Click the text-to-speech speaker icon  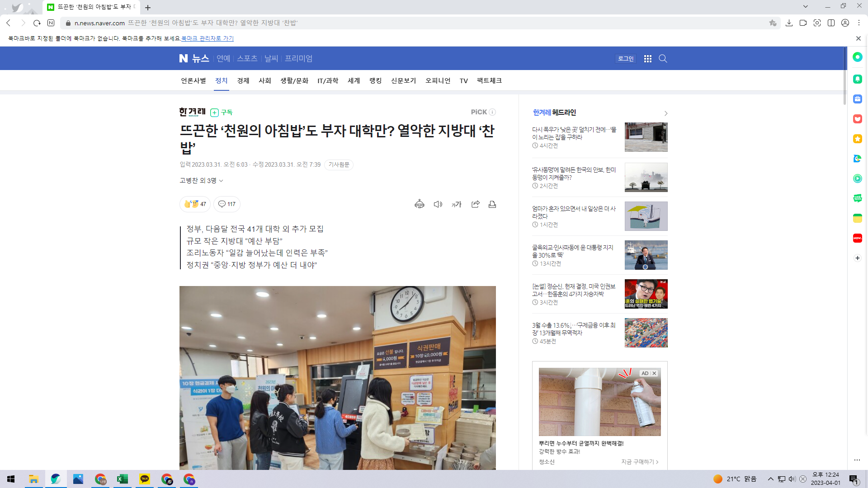438,204
